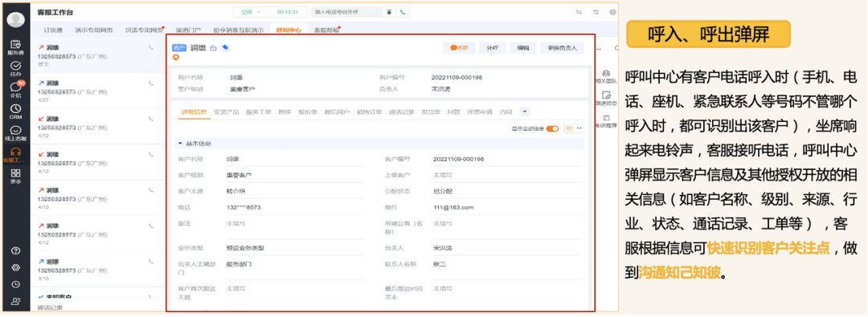Click the green phone dial icon
The height and width of the screenshot is (317, 868).
pos(403,11)
